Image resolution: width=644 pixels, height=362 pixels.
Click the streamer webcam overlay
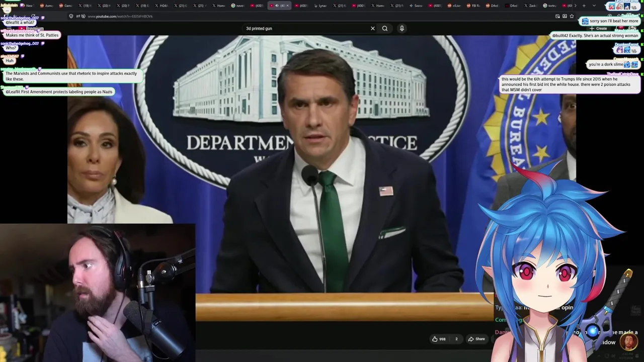(98, 293)
